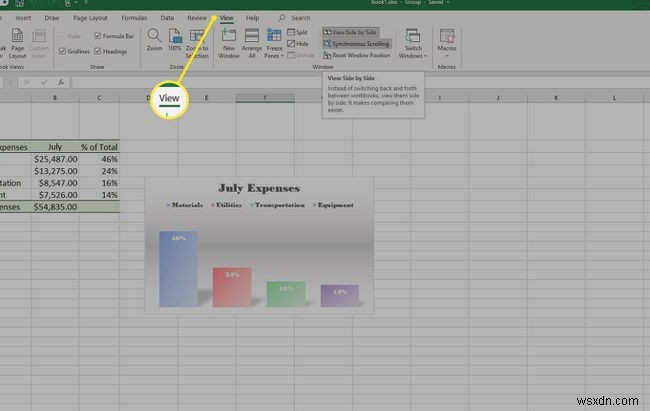The height and width of the screenshot is (411, 650).
Task: Select the green Transportation chart bar
Action: tap(286, 294)
